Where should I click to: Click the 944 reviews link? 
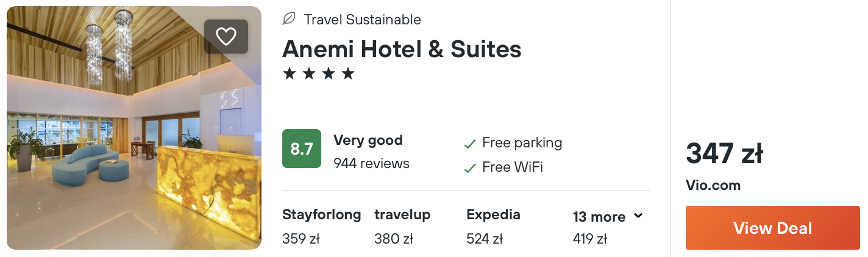click(371, 163)
